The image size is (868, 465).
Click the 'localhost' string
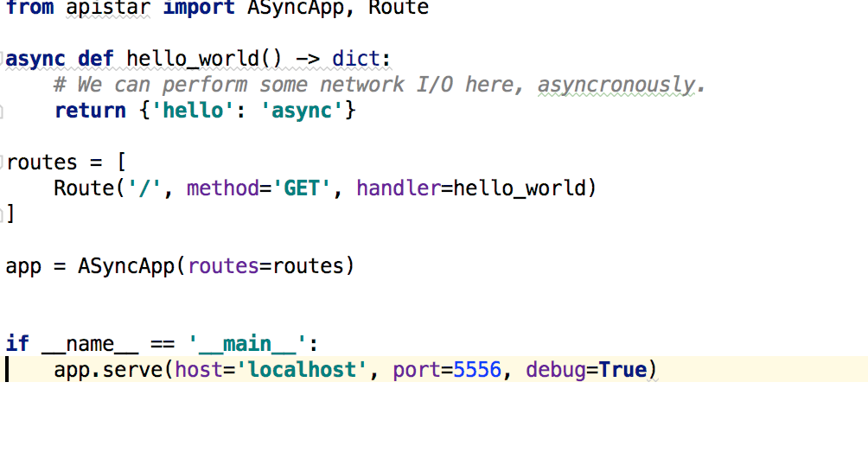(x=302, y=370)
